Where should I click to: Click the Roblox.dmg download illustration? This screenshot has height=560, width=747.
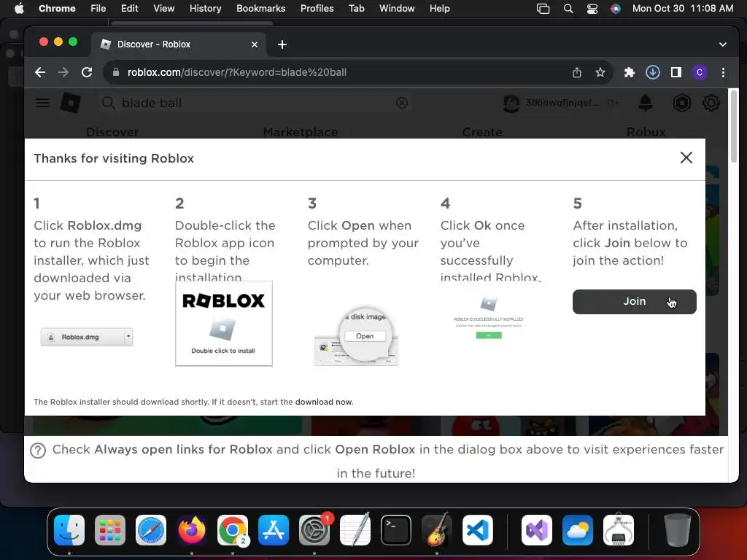(87, 337)
